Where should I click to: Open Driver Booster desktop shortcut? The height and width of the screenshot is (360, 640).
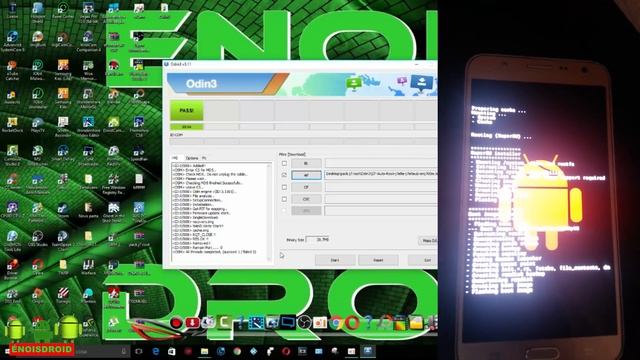pos(12,269)
